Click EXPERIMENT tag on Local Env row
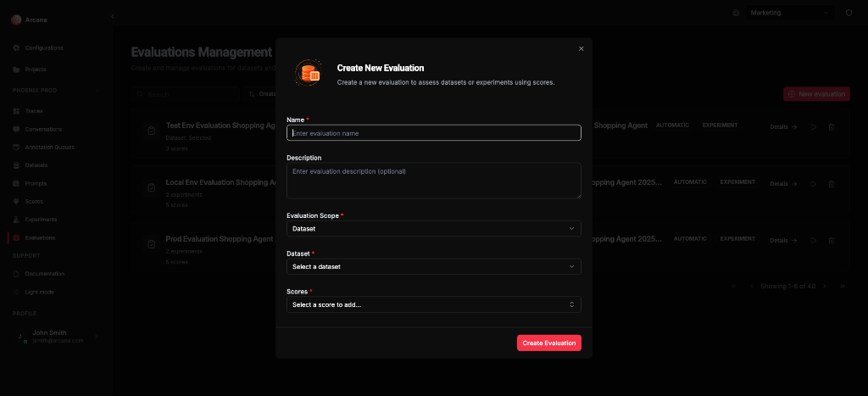This screenshot has height=396, width=868. 738,181
